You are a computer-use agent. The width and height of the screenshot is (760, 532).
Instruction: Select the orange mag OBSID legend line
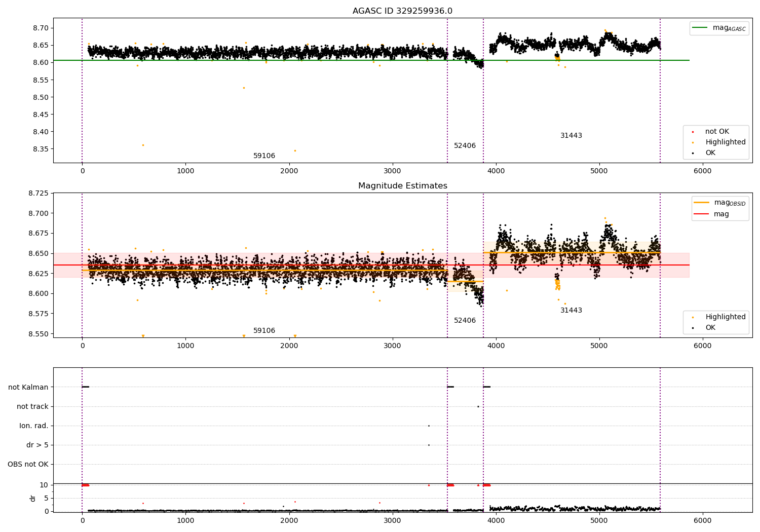tap(702, 203)
